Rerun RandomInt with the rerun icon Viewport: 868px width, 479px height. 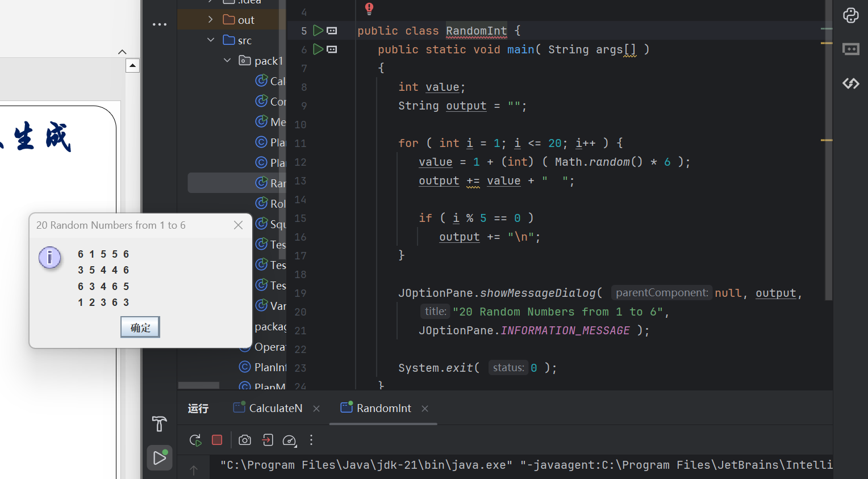(x=195, y=440)
